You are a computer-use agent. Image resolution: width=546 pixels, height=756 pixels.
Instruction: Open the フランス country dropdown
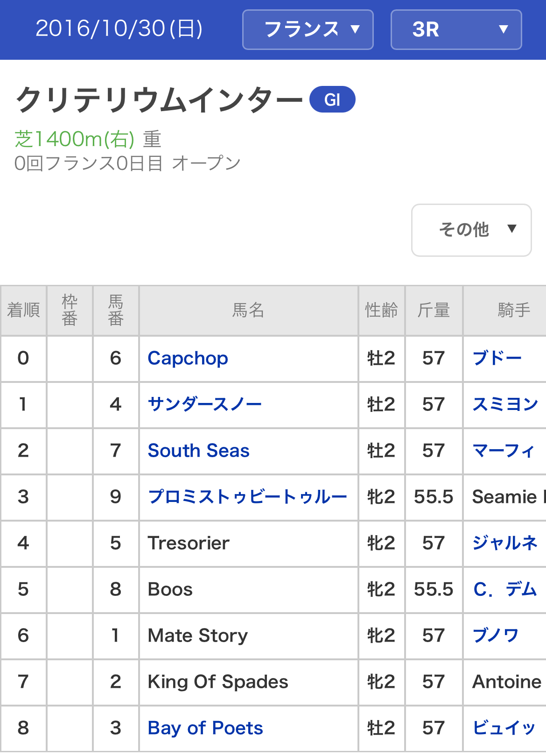(x=308, y=29)
